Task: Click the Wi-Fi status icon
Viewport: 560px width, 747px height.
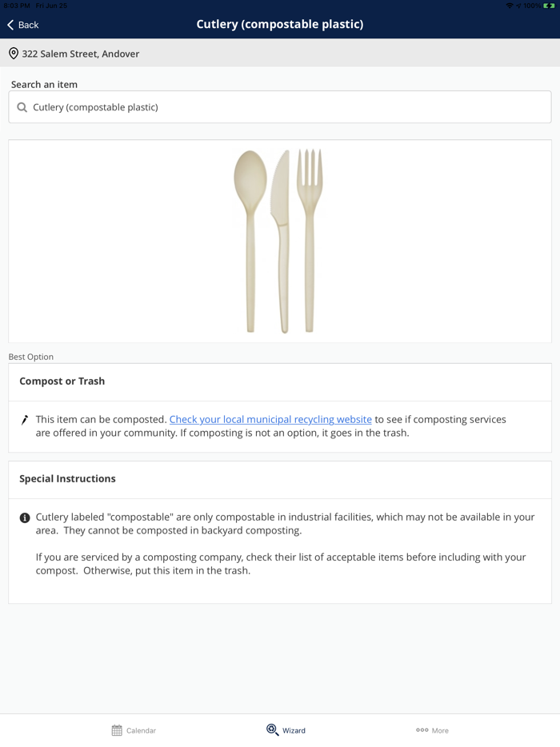Action: coord(510,6)
